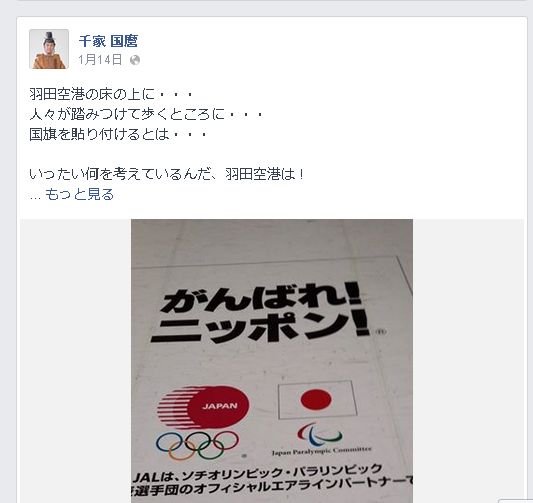Click the ® mark beside ニッポン!

click(381, 331)
